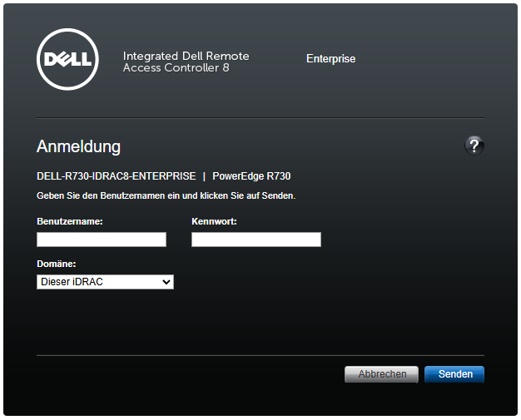Click the divider line above the Senden button
521x420 pixels.
pos(260,355)
